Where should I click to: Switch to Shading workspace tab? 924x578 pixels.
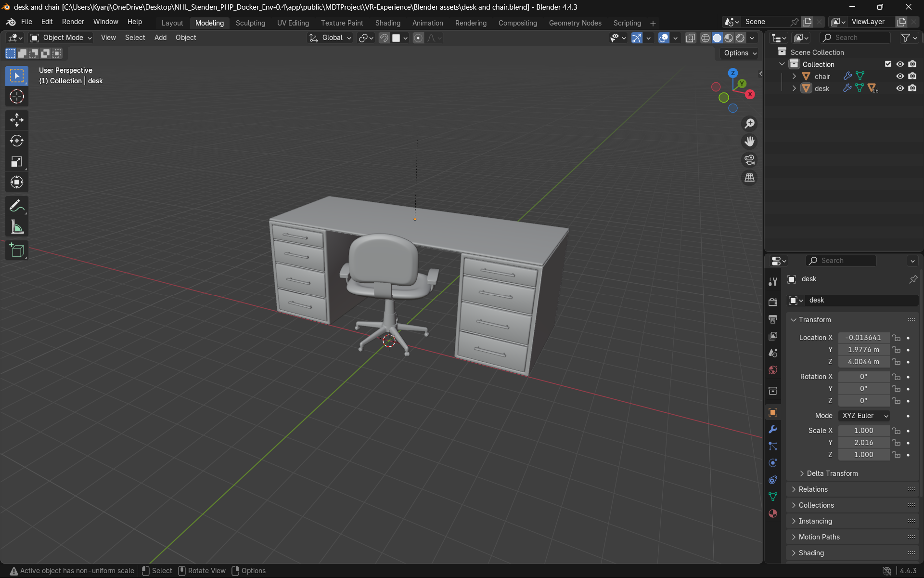click(x=388, y=23)
